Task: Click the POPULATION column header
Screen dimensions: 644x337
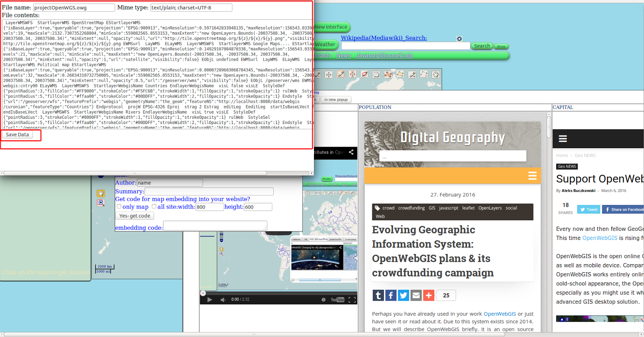Action: [375, 107]
